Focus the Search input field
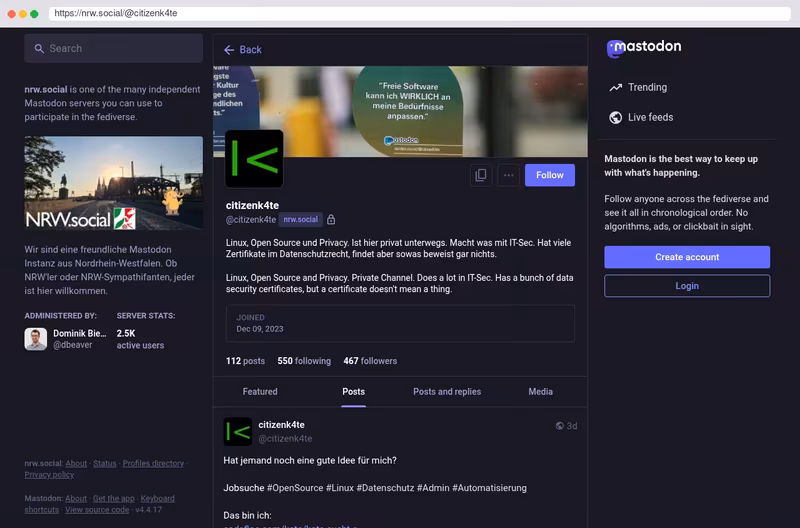Screen dimensions: 800x528 [x=113, y=48]
